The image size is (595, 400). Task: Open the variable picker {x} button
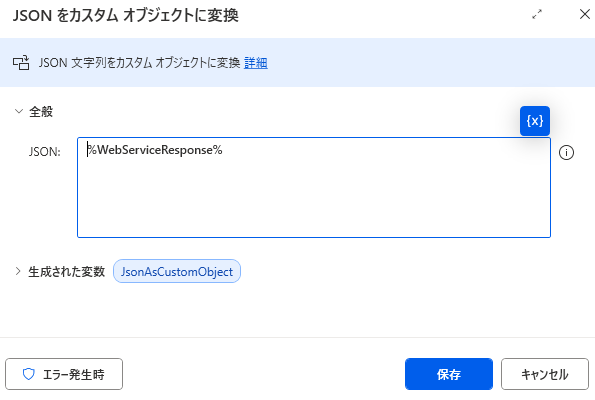pos(535,121)
